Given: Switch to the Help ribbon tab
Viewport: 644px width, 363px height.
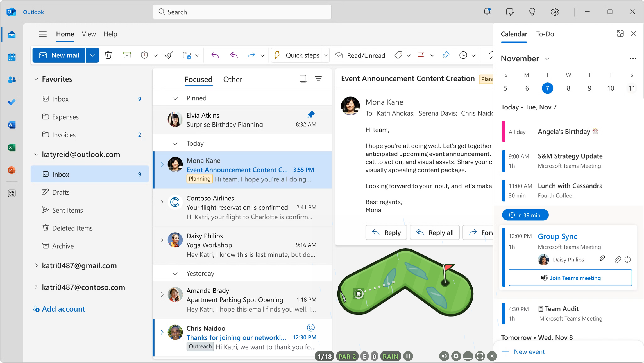Looking at the screenshot, I should pos(110,34).
